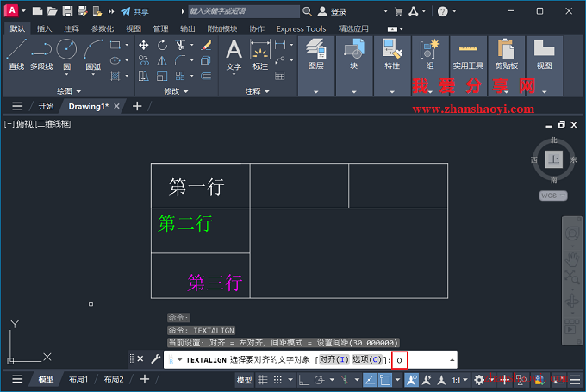
Task: Click the Dimension (标注) tool
Action: [260, 54]
